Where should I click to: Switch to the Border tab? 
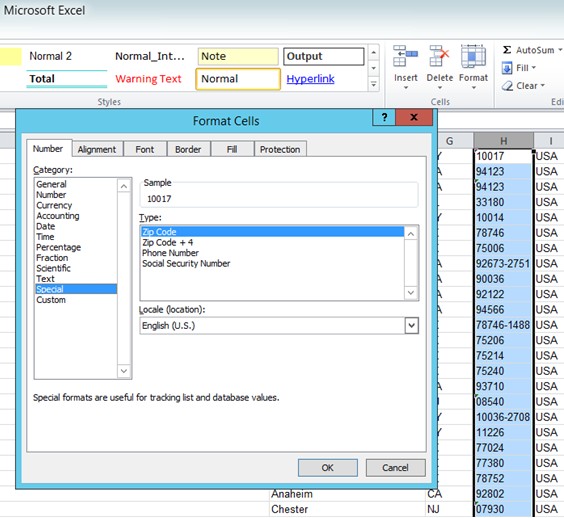[188, 149]
